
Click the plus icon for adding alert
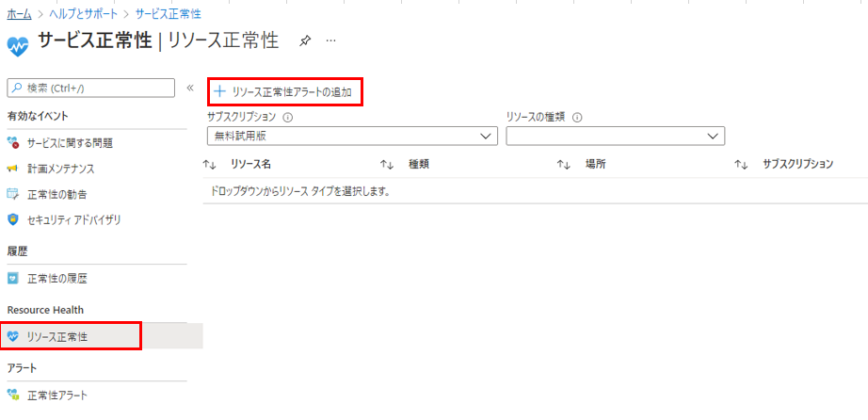coord(219,91)
